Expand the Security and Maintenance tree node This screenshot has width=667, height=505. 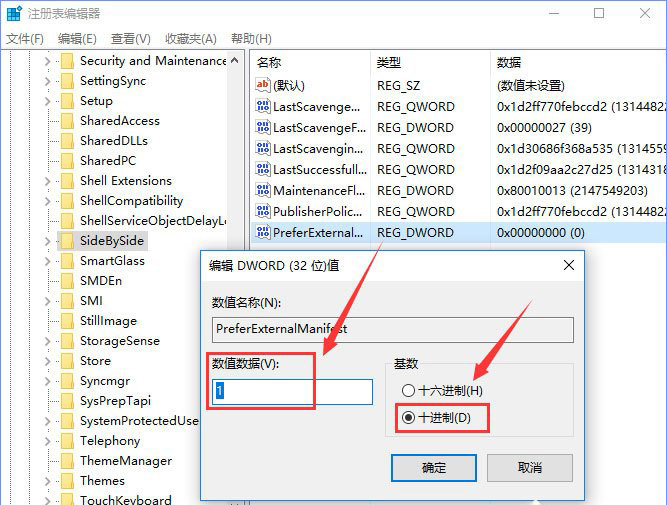47,61
